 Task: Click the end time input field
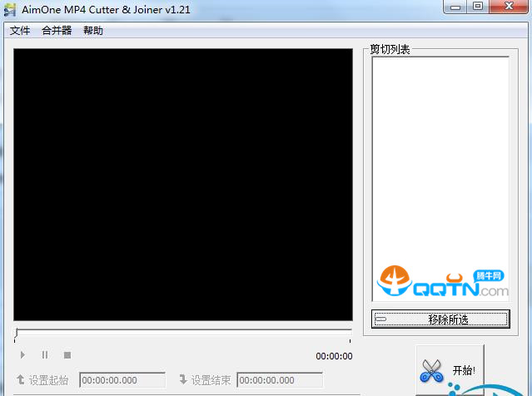(280, 380)
